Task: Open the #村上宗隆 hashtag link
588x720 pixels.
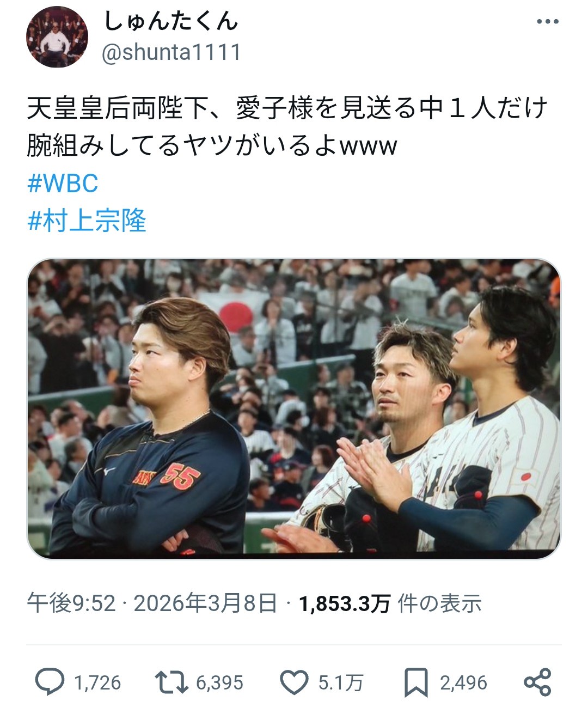Action: 87,221
